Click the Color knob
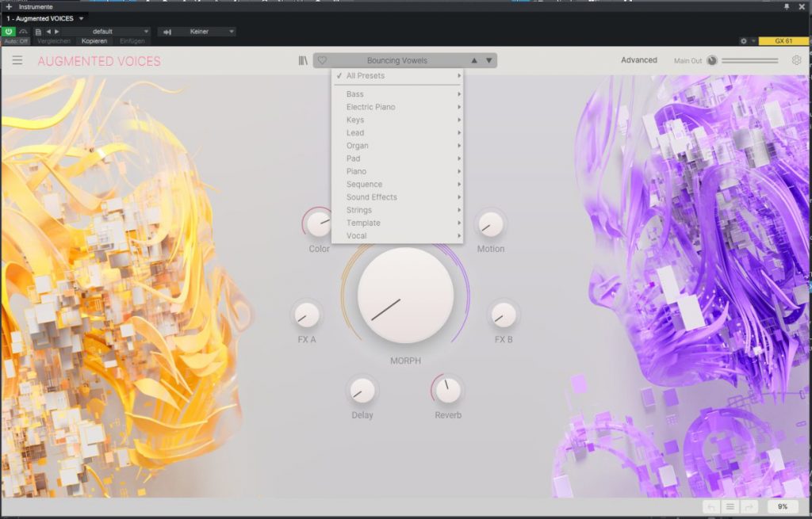Image resolution: width=812 pixels, height=519 pixels. tap(319, 224)
